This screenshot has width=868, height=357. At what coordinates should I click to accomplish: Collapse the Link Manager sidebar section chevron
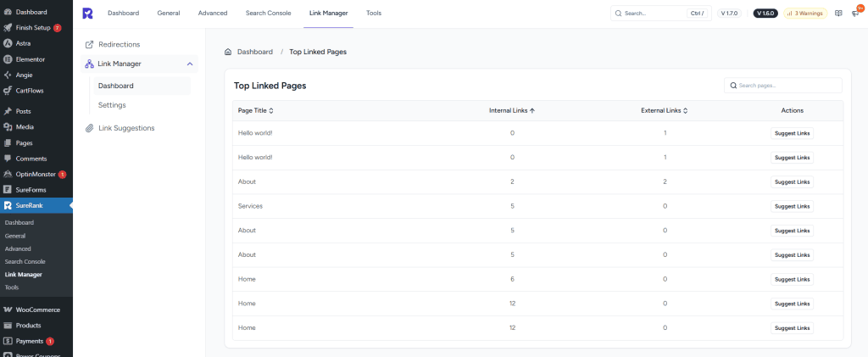pyautogui.click(x=190, y=64)
